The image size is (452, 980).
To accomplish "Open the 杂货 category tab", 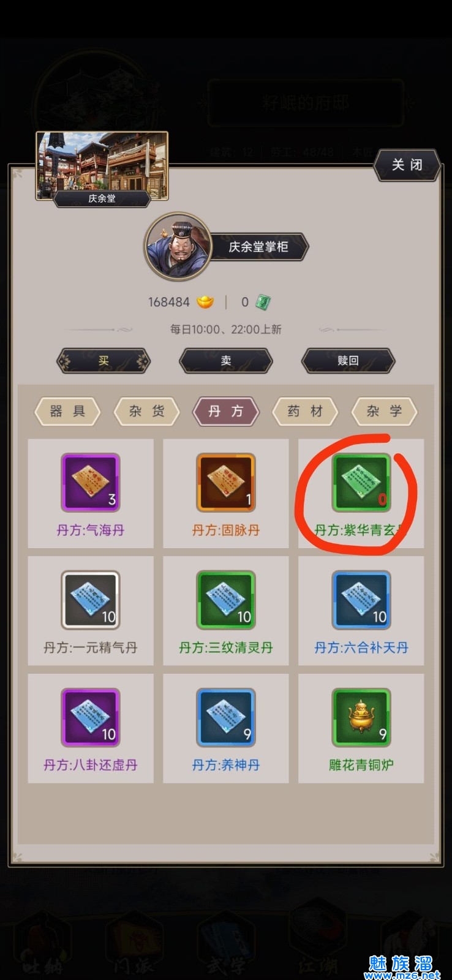I will pyautogui.click(x=147, y=412).
